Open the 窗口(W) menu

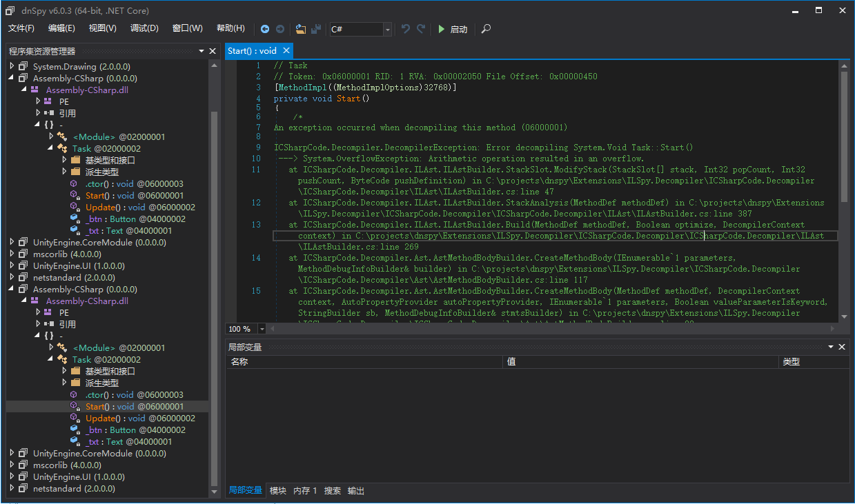pyautogui.click(x=188, y=28)
